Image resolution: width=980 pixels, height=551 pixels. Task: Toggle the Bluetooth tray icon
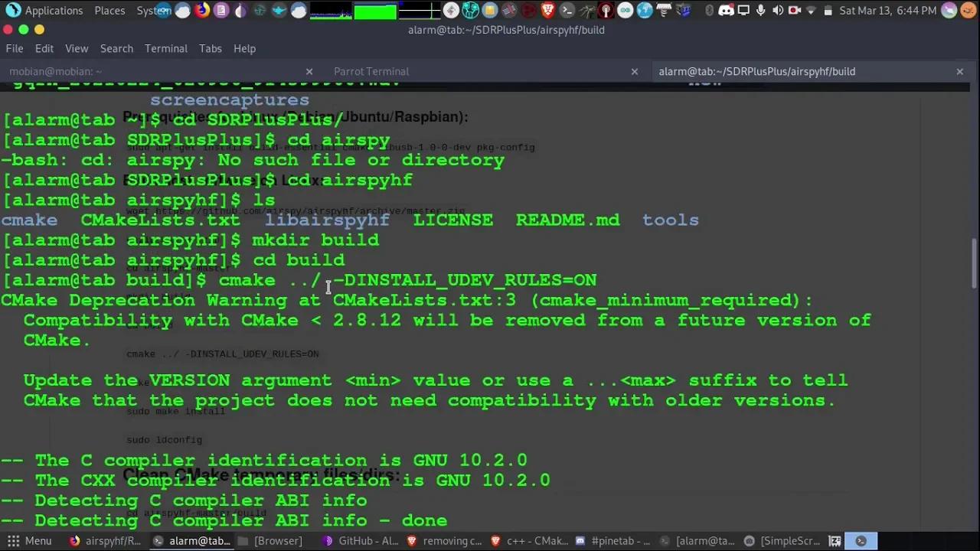710,10
